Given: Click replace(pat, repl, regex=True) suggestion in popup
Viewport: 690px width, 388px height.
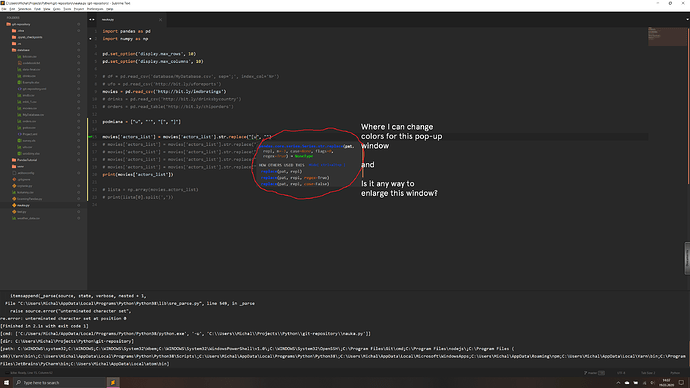Looking at the screenshot, I should 294,178.
